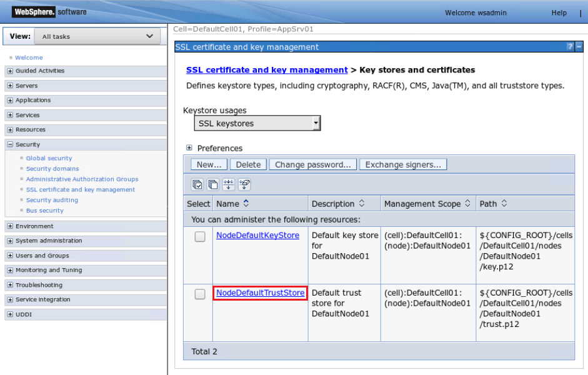Image resolution: width=588 pixels, height=375 pixels.
Task: Open Administrative Authorization Groups item
Action: click(82, 179)
